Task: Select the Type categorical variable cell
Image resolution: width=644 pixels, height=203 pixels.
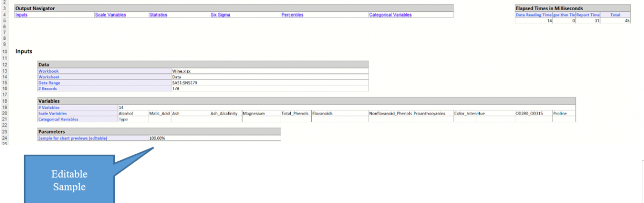Action: point(133,119)
